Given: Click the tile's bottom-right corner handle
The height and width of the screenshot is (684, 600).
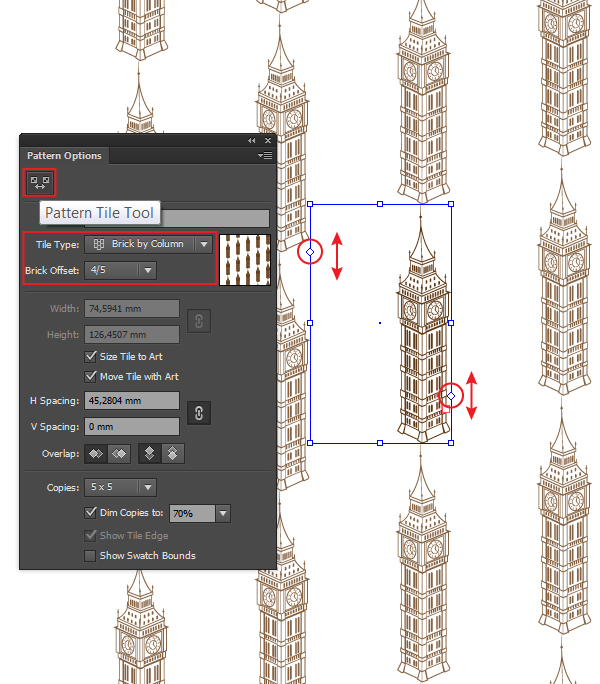Looking at the screenshot, I should [451, 443].
